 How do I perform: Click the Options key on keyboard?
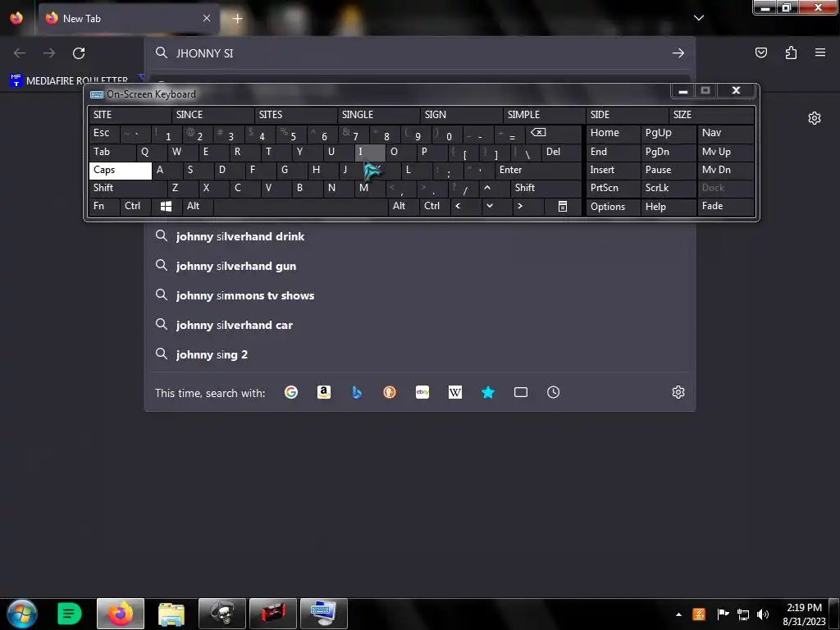(613, 206)
